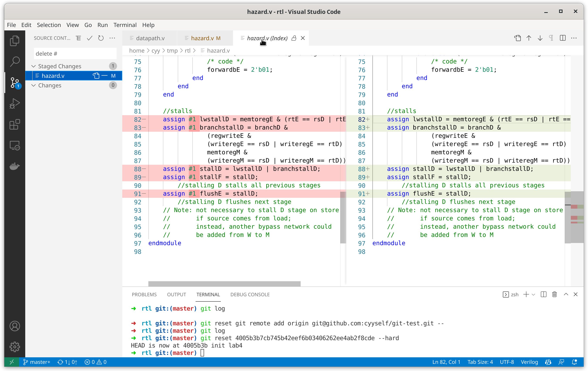Click master+ branch in status bar
588x371 pixels.
click(37, 362)
